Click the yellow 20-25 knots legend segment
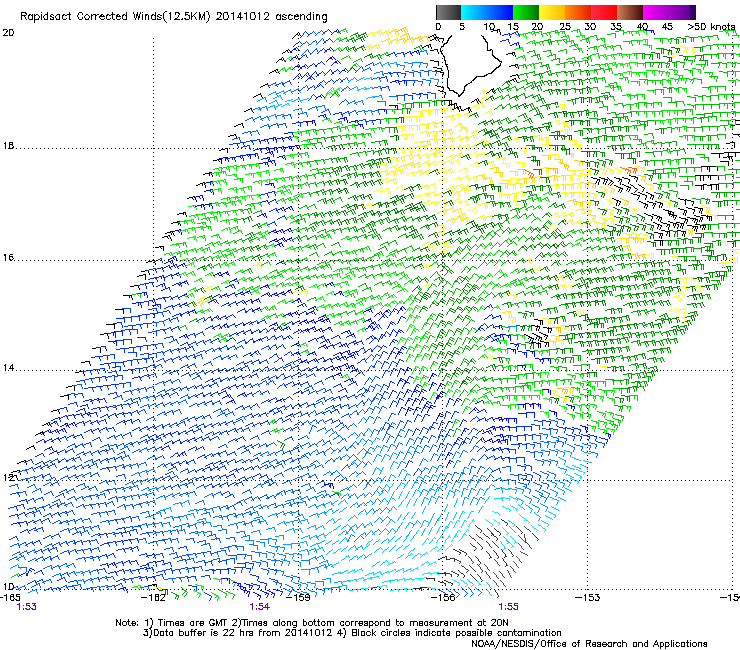Screen dimensions: 740x650 point(552,12)
